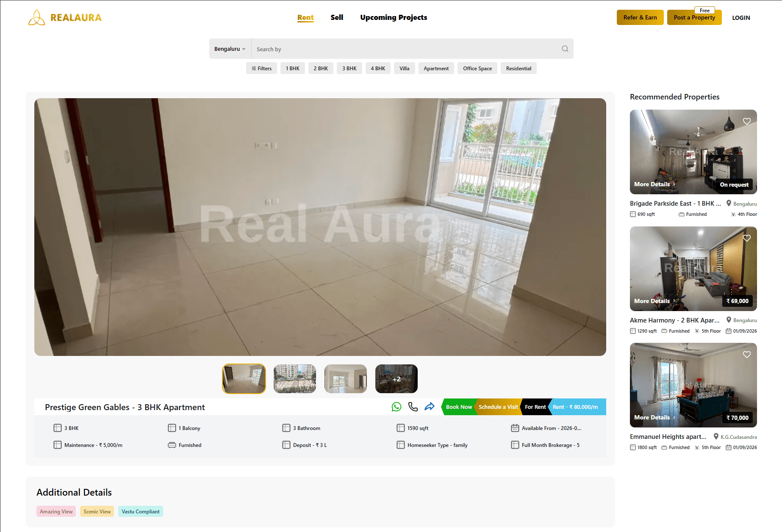This screenshot has height=532, width=782.
Task: Select the 4 BHK filter chip
Action: (378, 68)
